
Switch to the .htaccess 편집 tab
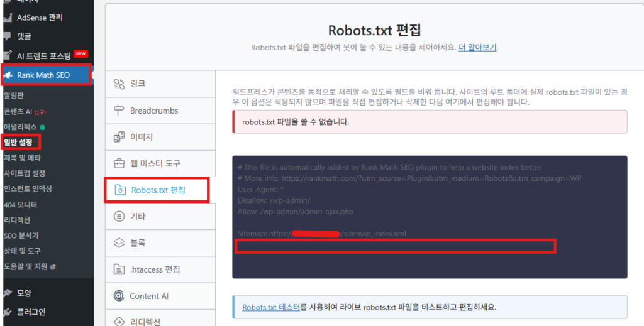(x=160, y=269)
